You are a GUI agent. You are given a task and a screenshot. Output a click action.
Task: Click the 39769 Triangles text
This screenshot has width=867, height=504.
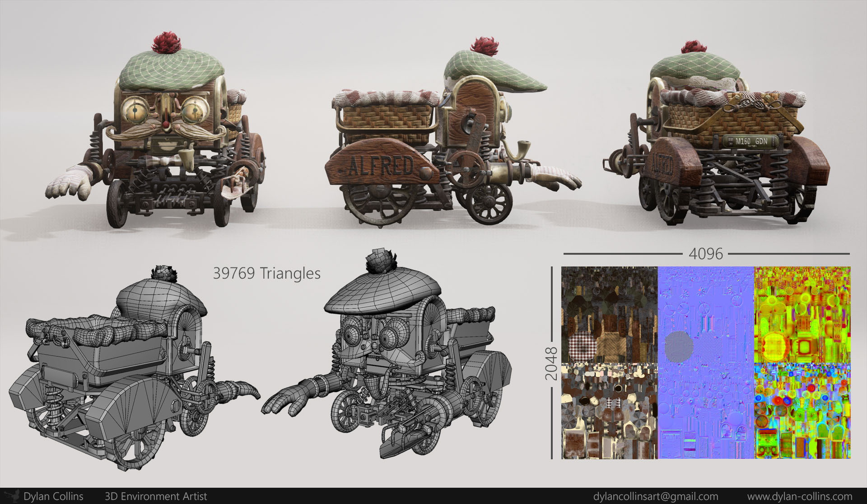point(266,273)
